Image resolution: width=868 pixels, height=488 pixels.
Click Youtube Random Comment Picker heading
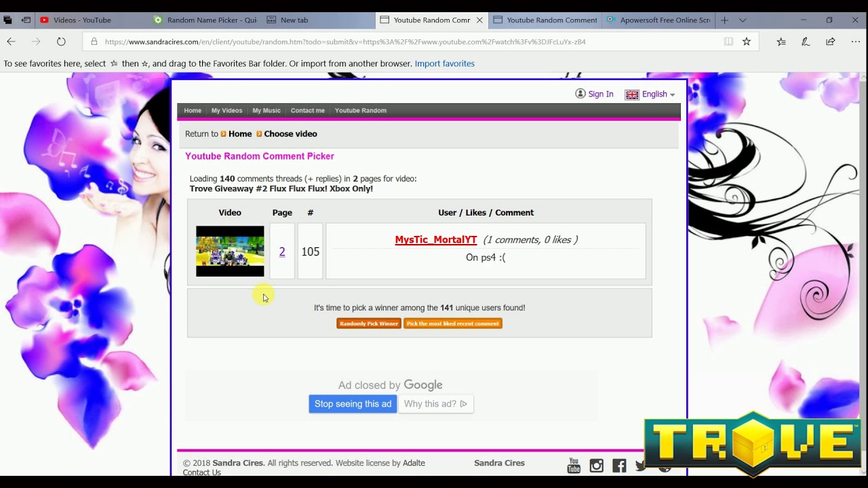pyautogui.click(x=260, y=156)
